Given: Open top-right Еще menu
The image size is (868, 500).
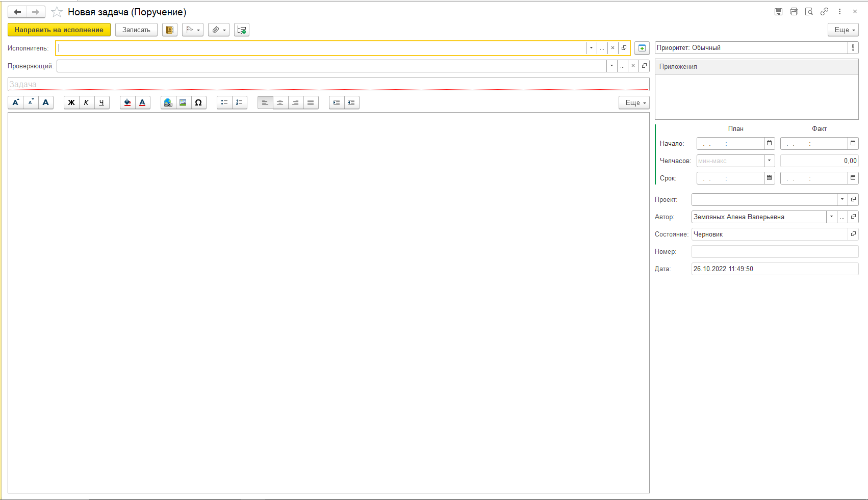Looking at the screenshot, I should [x=844, y=30].
